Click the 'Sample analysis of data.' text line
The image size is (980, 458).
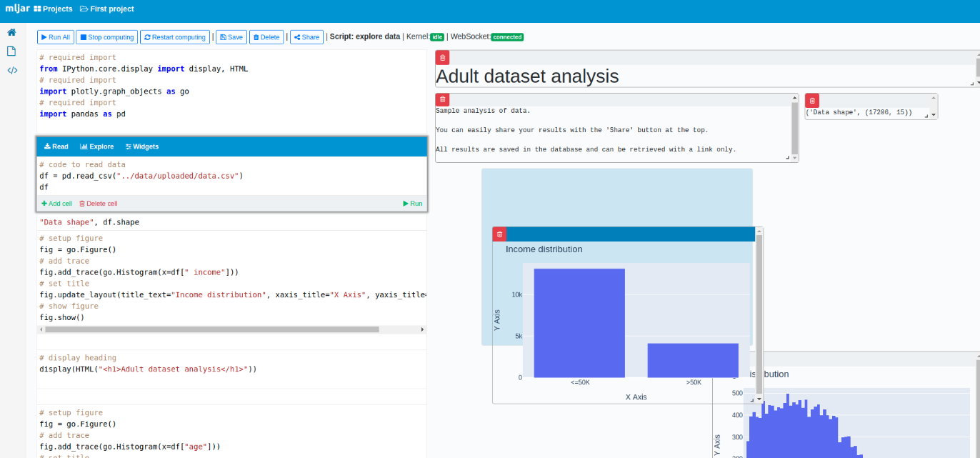coord(484,111)
